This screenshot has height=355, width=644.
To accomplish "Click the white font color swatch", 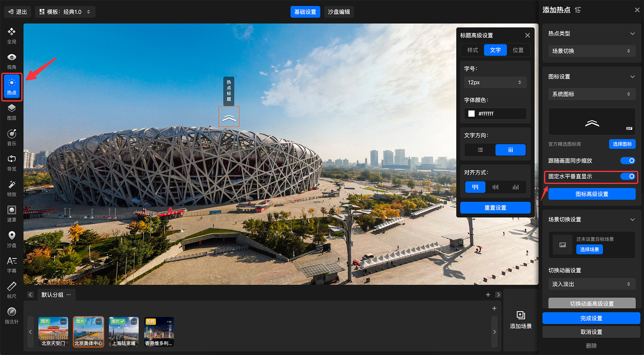I will (471, 114).
